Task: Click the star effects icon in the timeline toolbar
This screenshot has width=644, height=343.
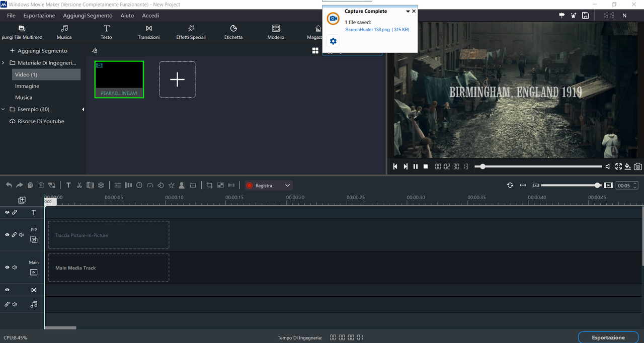Action: (x=172, y=185)
